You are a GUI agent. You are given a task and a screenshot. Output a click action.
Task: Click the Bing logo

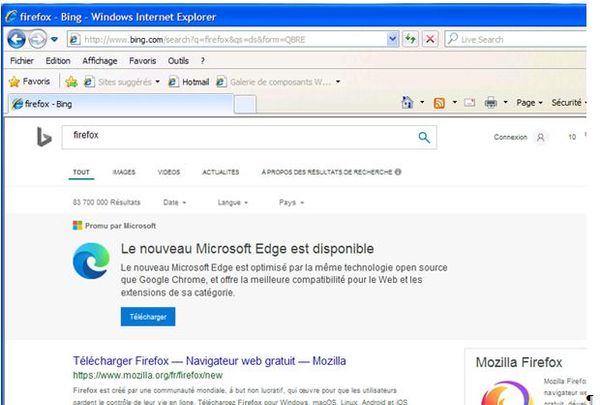[x=44, y=137]
